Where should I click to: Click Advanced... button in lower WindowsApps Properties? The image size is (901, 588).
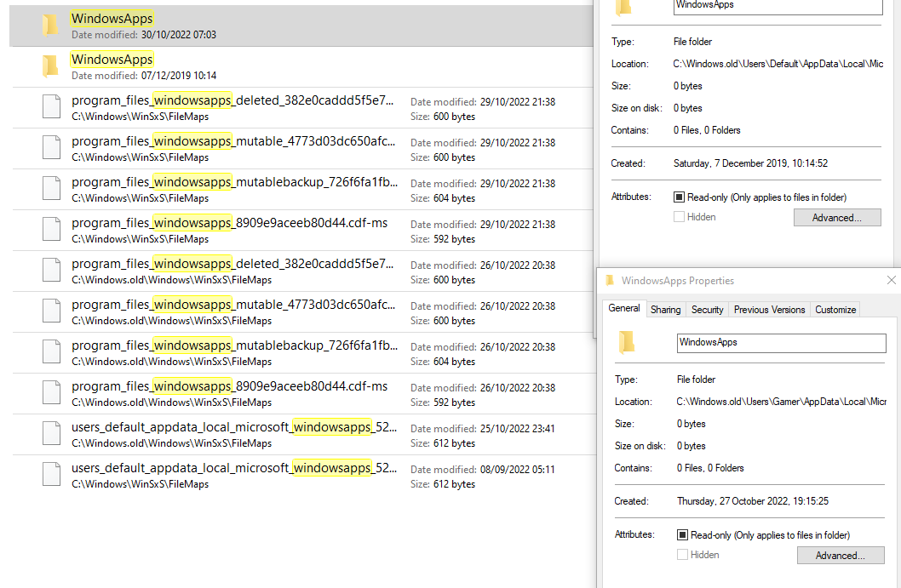pyautogui.click(x=841, y=556)
